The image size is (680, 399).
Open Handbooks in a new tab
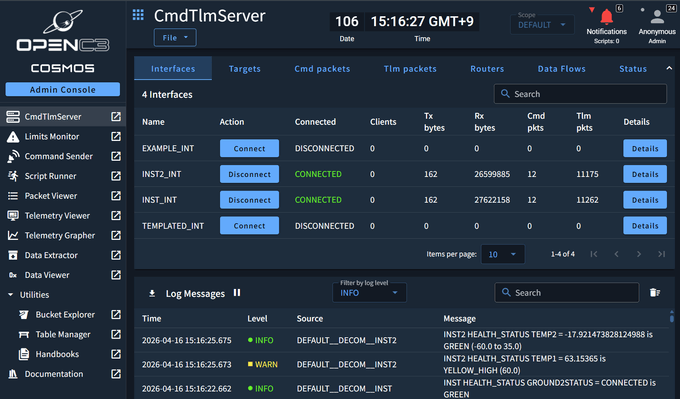116,354
